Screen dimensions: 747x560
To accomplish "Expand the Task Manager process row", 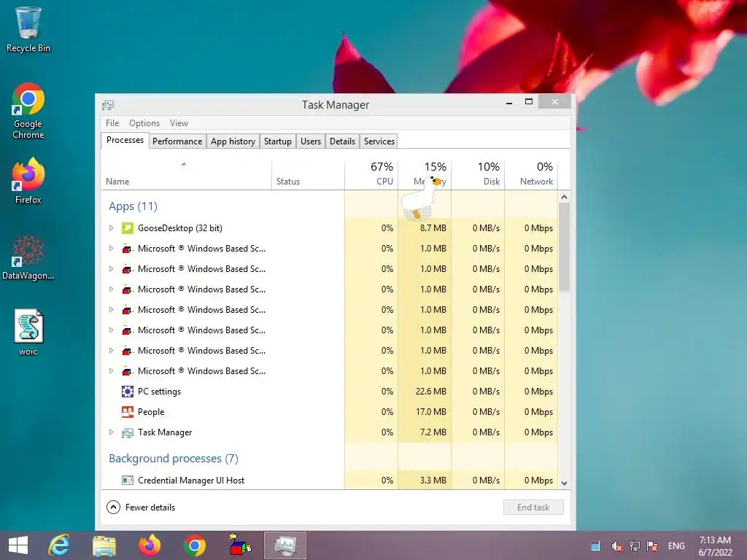I will click(x=111, y=432).
